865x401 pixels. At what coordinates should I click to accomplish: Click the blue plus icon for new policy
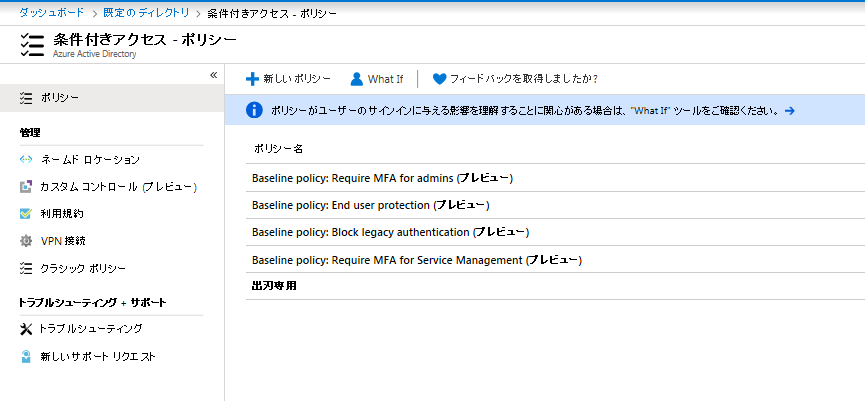(x=252, y=79)
